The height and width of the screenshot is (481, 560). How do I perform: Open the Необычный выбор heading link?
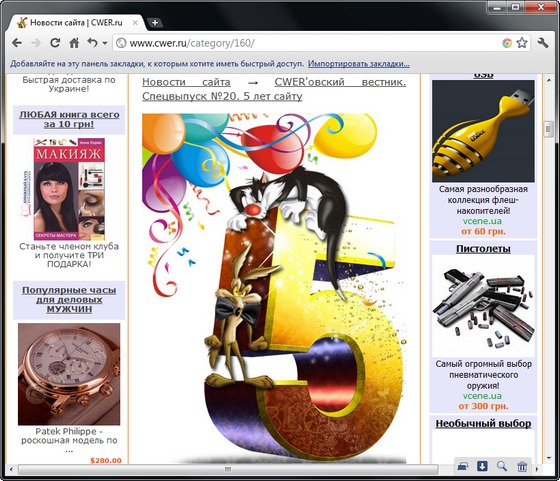483,424
